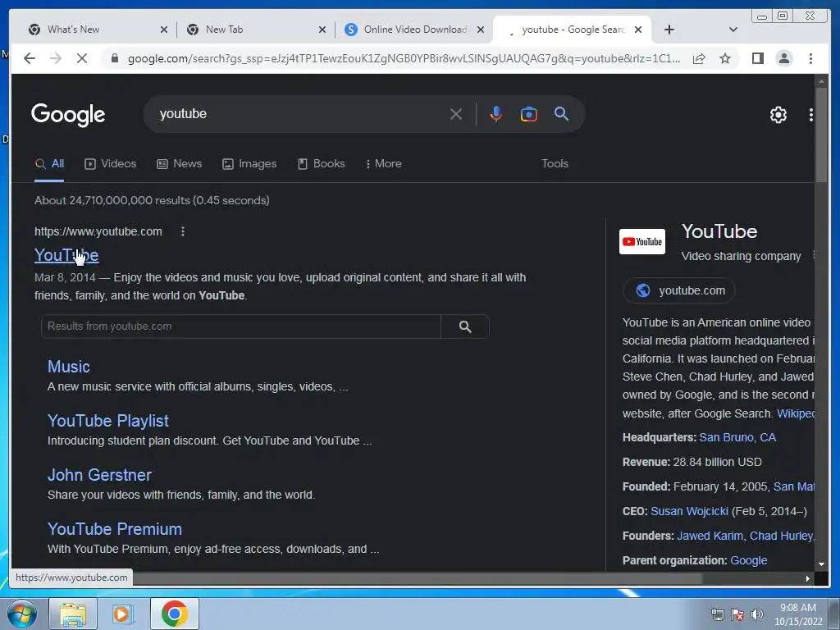Open the Susan Wojcicki CEO link
This screenshot has width=840, height=630.
click(689, 512)
